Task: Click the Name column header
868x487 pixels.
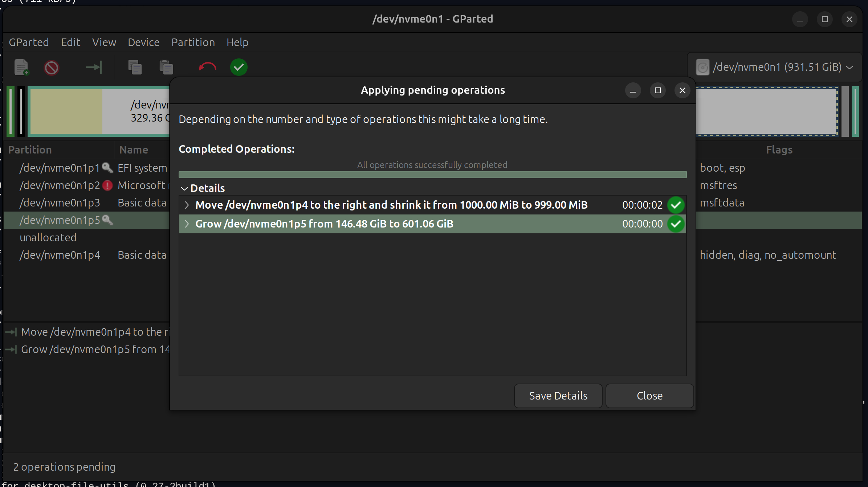Action: (x=134, y=150)
